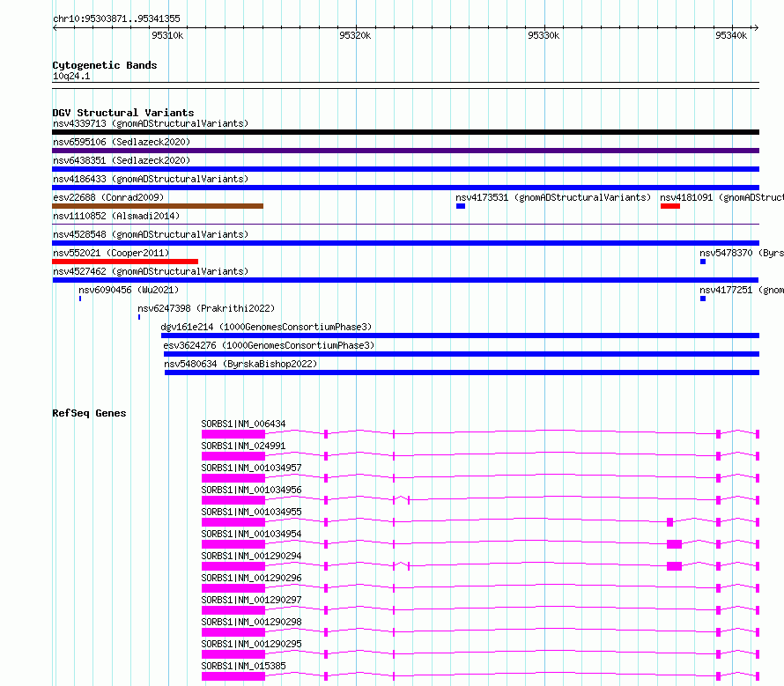Viewport: 784px width, 686px height.
Task: Click tiny blue marker for nsv6090456 (Wu2021)
Action: pyautogui.click(x=80, y=299)
